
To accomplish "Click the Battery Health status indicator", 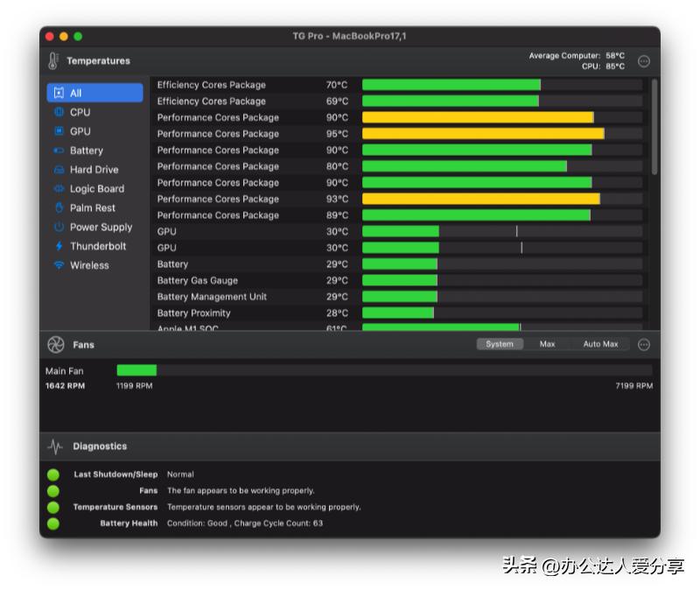I will [x=53, y=523].
